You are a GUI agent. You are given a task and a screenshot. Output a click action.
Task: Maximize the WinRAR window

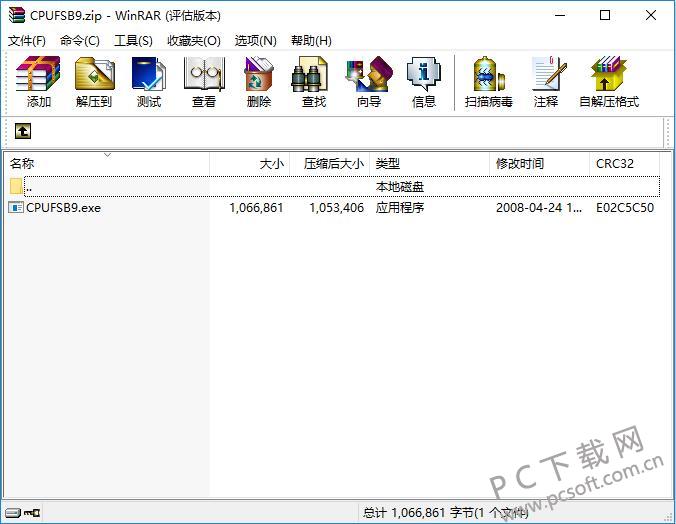pyautogui.click(x=605, y=16)
